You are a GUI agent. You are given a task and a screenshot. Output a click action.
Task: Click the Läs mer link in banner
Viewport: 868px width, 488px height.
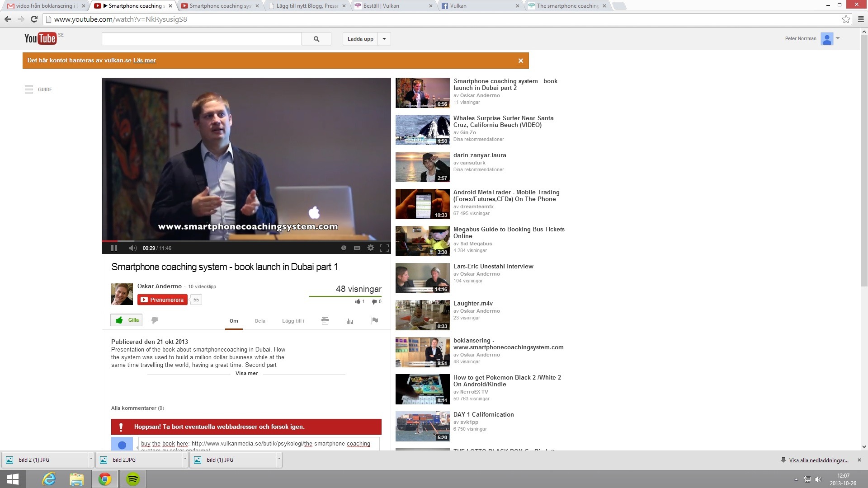pos(145,61)
